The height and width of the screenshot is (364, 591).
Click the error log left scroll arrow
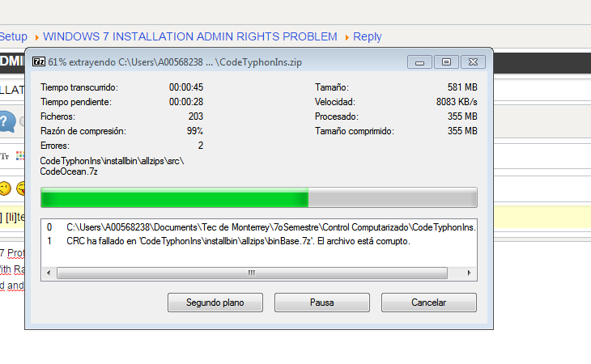pos(49,273)
